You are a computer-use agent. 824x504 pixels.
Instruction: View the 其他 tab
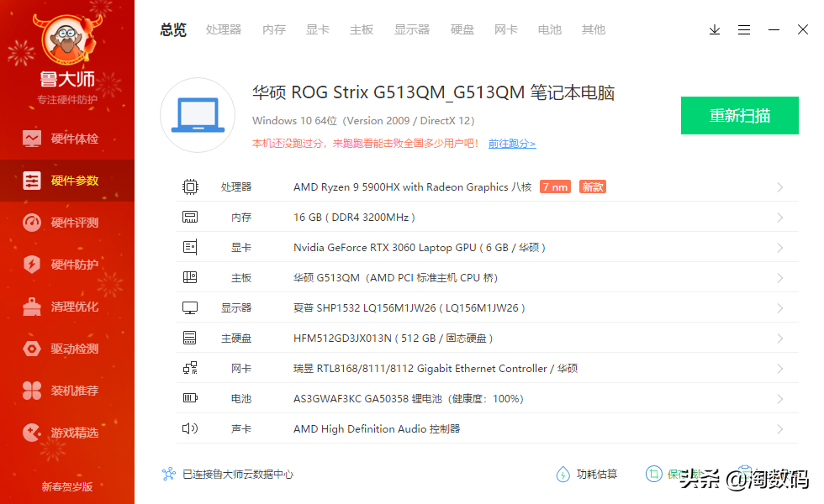pos(594,30)
